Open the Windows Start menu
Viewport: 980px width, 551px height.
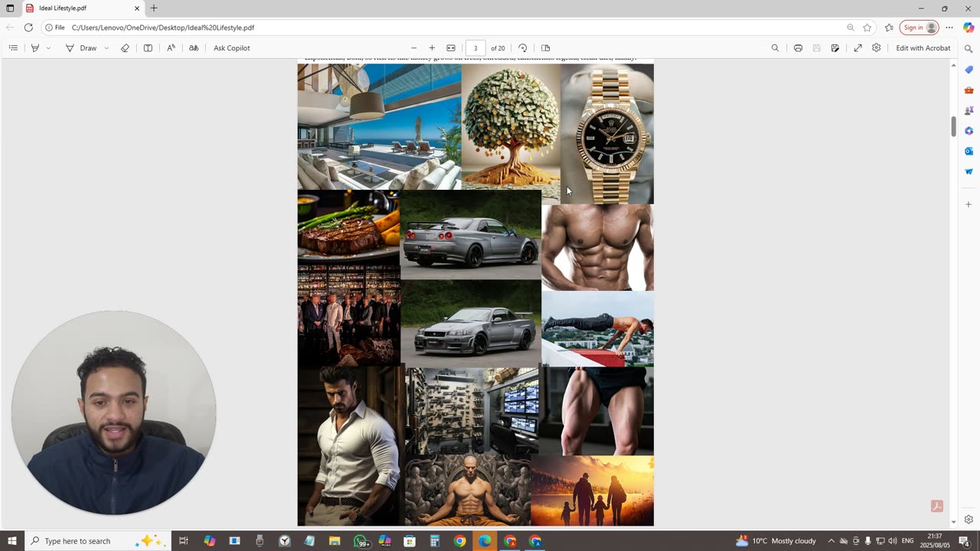click(11, 541)
